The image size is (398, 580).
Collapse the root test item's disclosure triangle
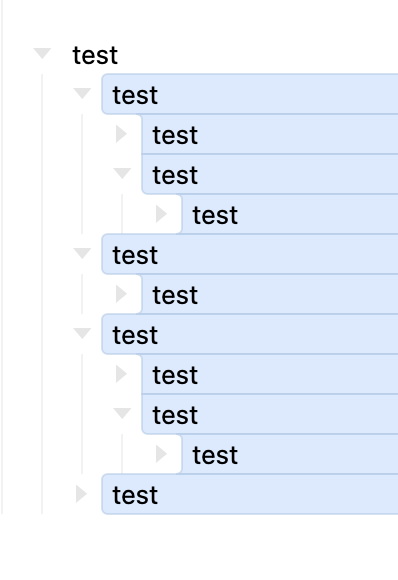pyautogui.click(x=42, y=53)
